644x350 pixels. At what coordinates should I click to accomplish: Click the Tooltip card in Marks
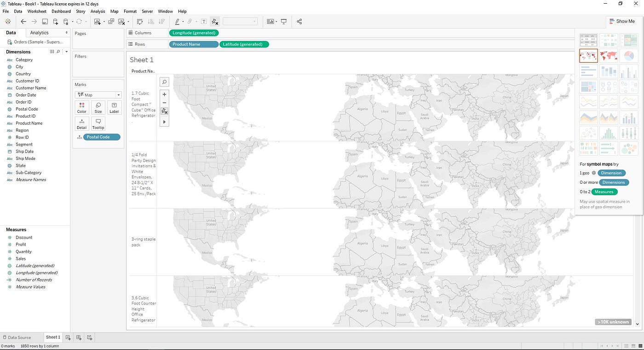pyautogui.click(x=98, y=124)
